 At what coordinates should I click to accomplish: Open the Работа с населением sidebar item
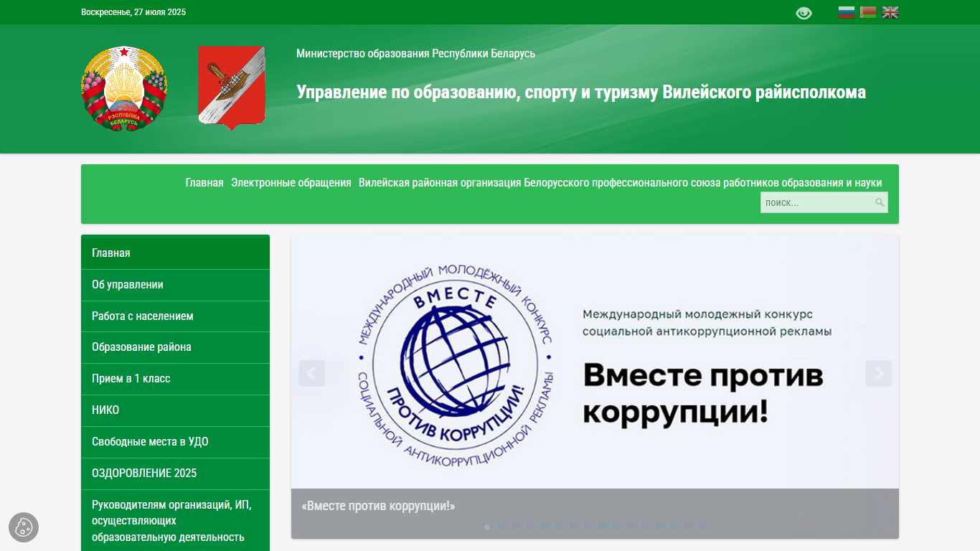175,316
